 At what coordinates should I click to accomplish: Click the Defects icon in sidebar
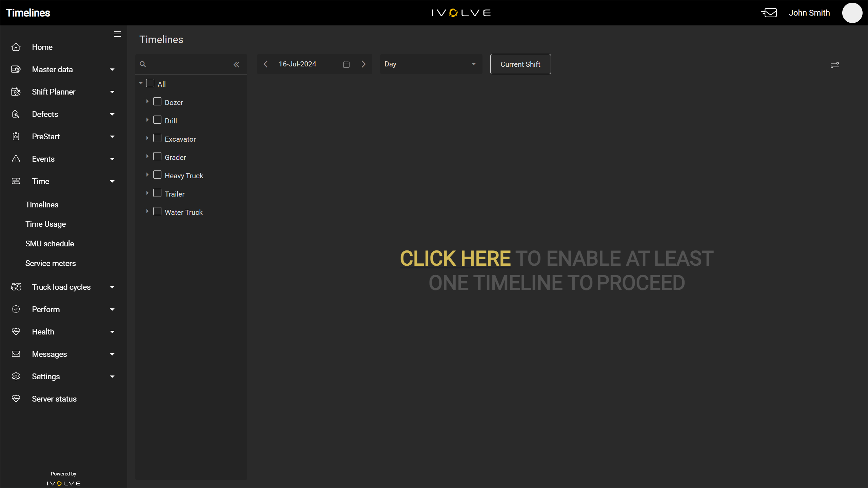point(16,114)
